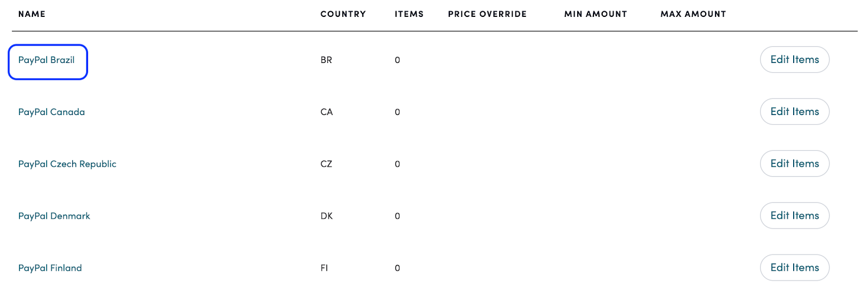Image resolution: width=868 pixels, height=305 pixels.
Task: Select the Max Amount column header
Action: (693, 14)
